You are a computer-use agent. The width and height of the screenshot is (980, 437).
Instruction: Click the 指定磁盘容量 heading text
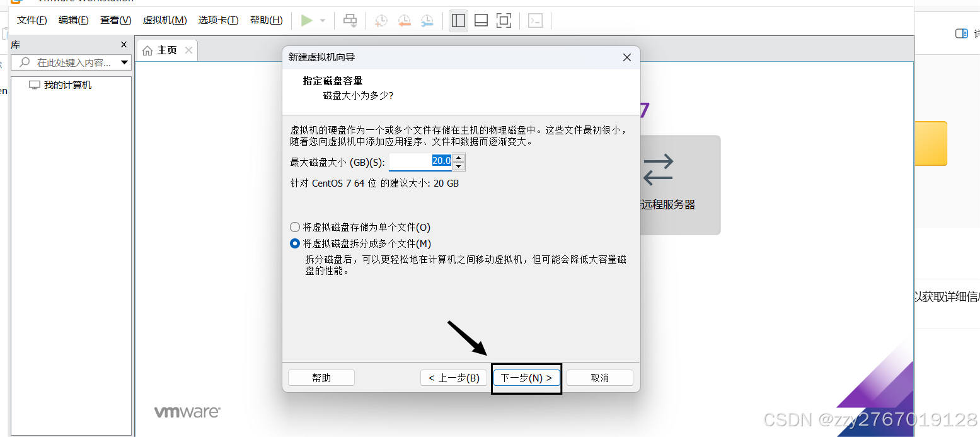tap(333, 81)
